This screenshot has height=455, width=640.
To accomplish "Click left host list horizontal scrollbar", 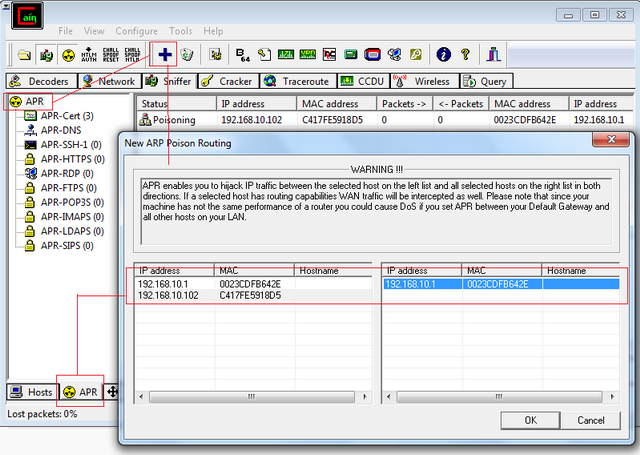I will click(253, 397).
